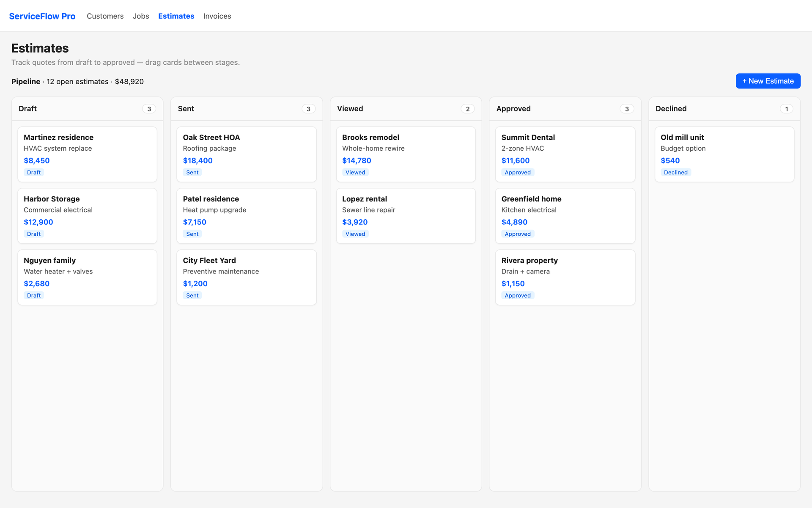This screenshot has width=812, height=508.
Task: Click the Draft column header title
Action: (x=27, y=109)
